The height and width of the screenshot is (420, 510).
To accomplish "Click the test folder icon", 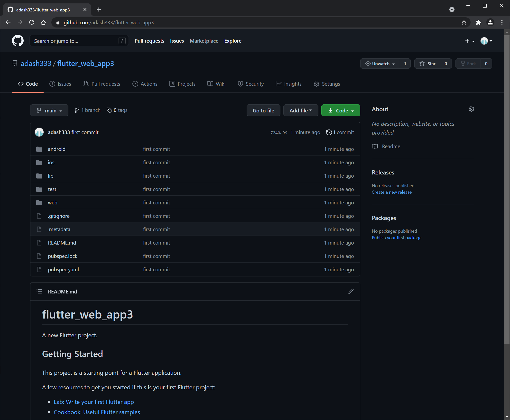I will (x=39, y=189).
